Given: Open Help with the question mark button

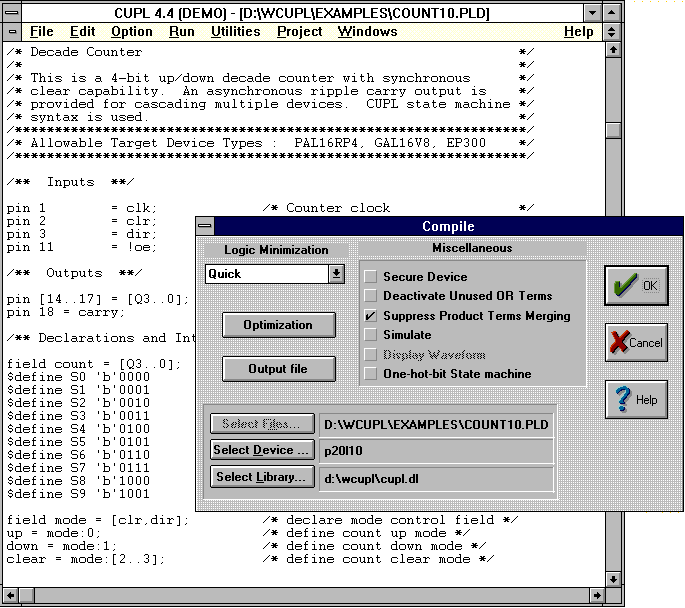Looking at the screenshot, I should (x=636, y=400).
